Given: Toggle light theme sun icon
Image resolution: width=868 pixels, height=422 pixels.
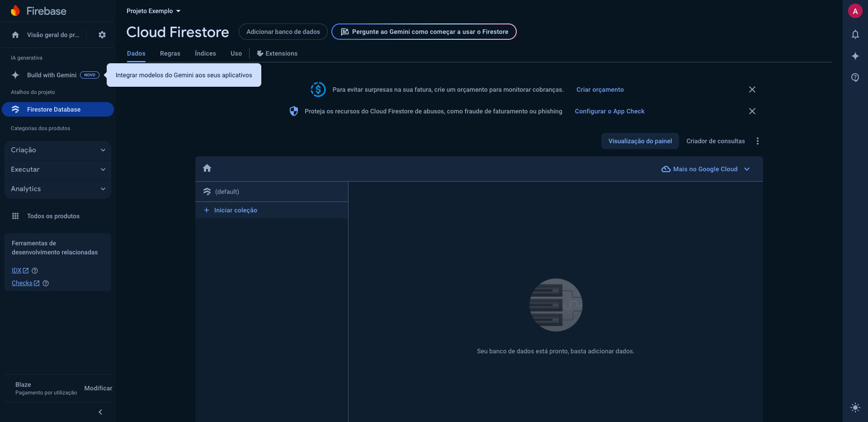Looking at the screenshot, I should (x=855, y=408).
